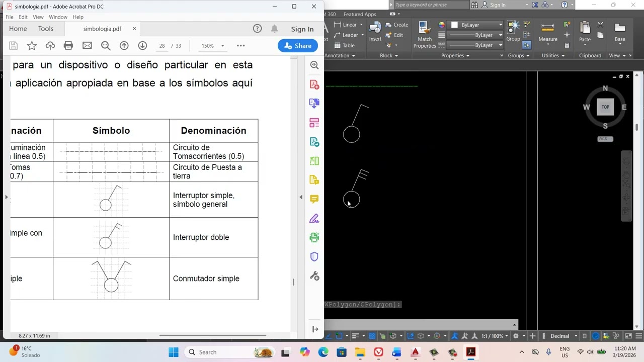The image size is (644, 362).
Task: Save the PDF with the Acrobat floppy-disk icon
Action: [14, 46]
